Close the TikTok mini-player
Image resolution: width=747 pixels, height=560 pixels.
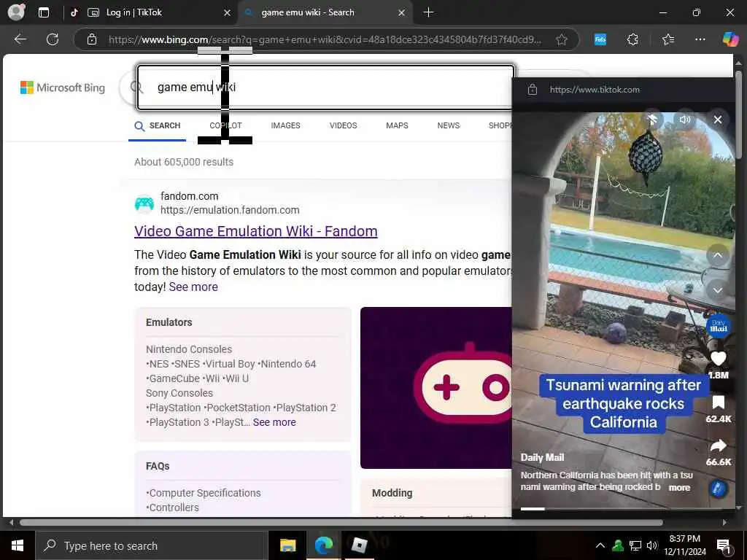pos(718,120)
